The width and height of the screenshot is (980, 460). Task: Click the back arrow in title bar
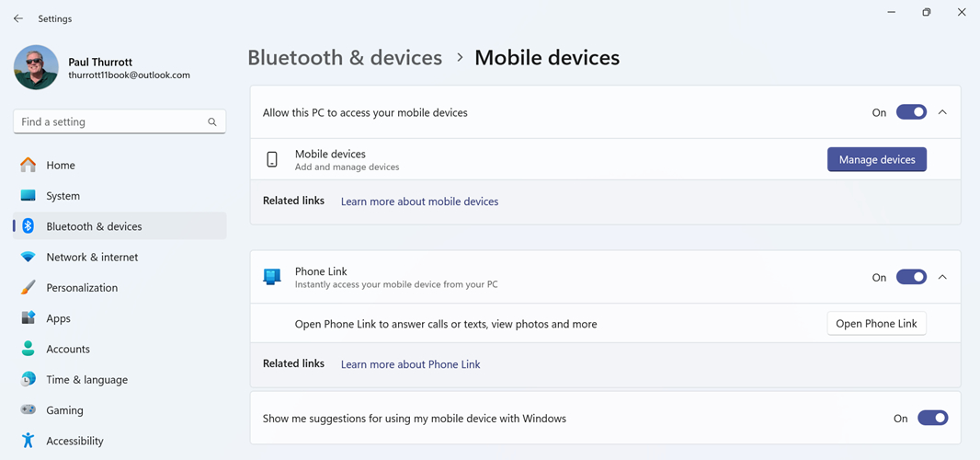(18, 18)
